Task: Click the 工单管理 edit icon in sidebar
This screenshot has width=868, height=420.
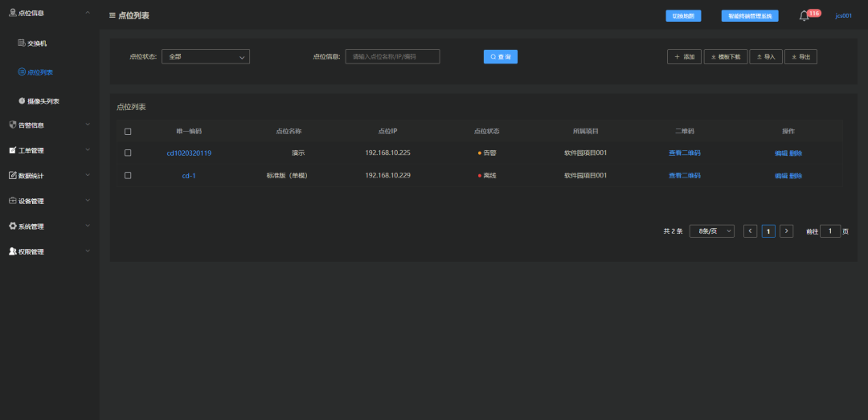Action: 13,150
